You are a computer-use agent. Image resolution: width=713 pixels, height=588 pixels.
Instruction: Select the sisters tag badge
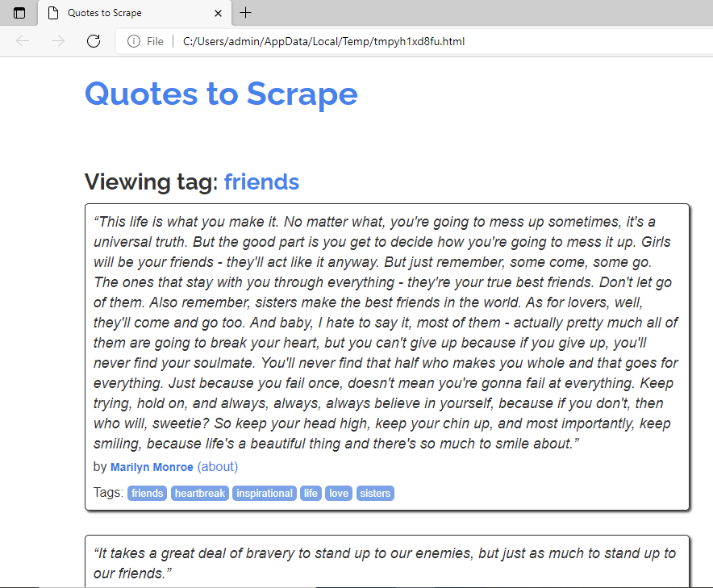pyautogui.click(x=375, y=493)
